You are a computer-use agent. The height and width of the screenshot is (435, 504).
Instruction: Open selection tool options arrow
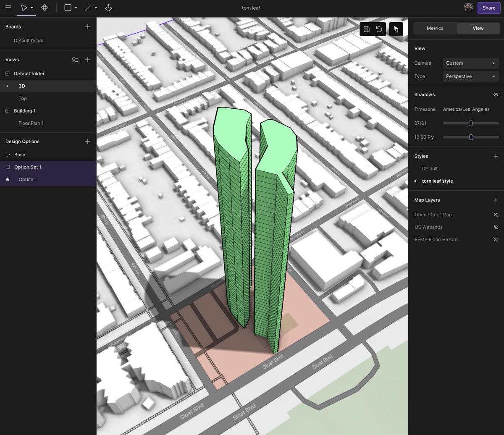pos(32,8)
